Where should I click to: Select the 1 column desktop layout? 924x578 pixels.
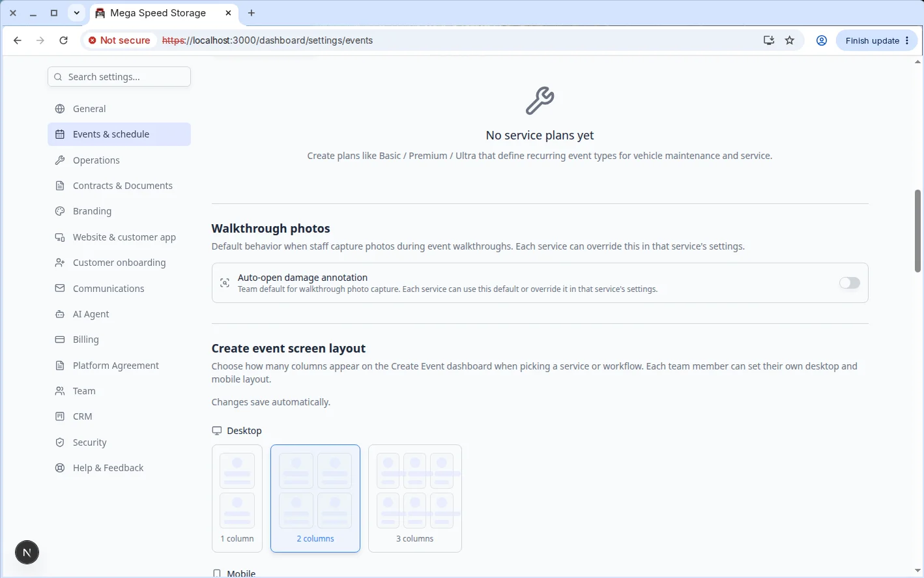[x=237, y=499]
